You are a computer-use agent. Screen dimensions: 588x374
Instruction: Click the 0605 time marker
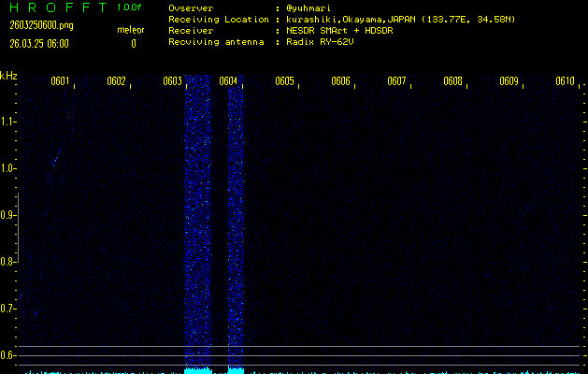(284, 81)
